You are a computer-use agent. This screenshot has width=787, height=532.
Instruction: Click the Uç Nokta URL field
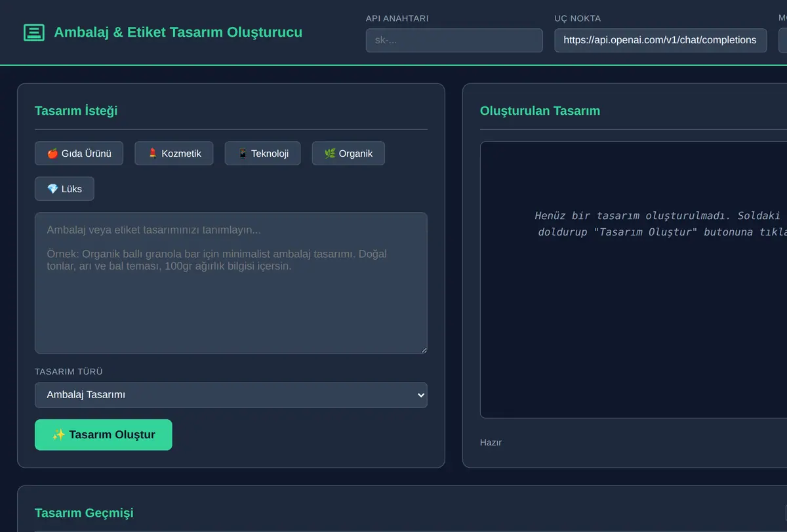click(x=660, y=40)
